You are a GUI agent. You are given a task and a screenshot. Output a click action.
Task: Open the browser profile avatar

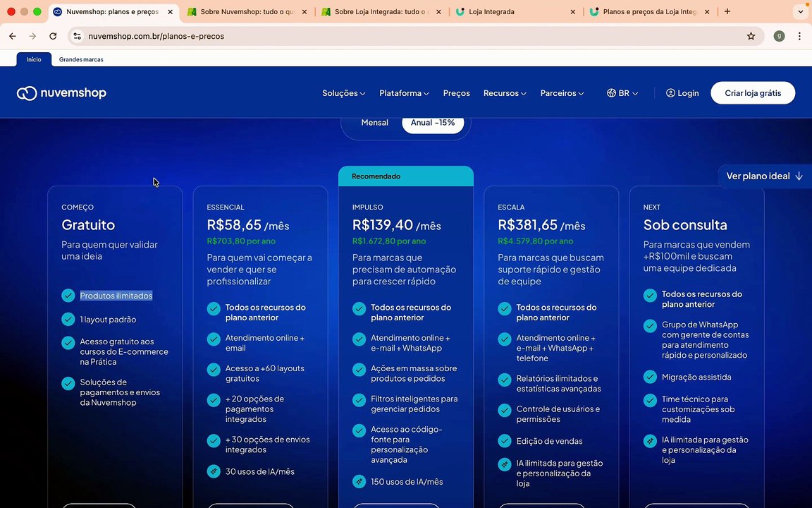[779, 36]
